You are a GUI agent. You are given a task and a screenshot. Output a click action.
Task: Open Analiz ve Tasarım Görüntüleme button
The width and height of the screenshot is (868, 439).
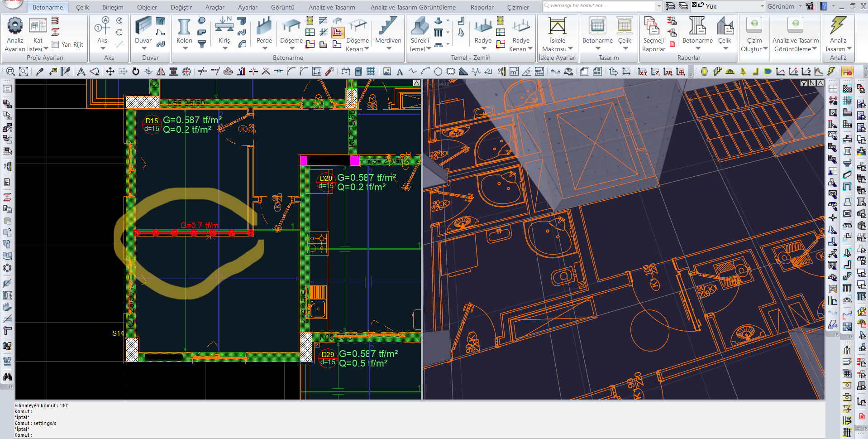point(796,35)
